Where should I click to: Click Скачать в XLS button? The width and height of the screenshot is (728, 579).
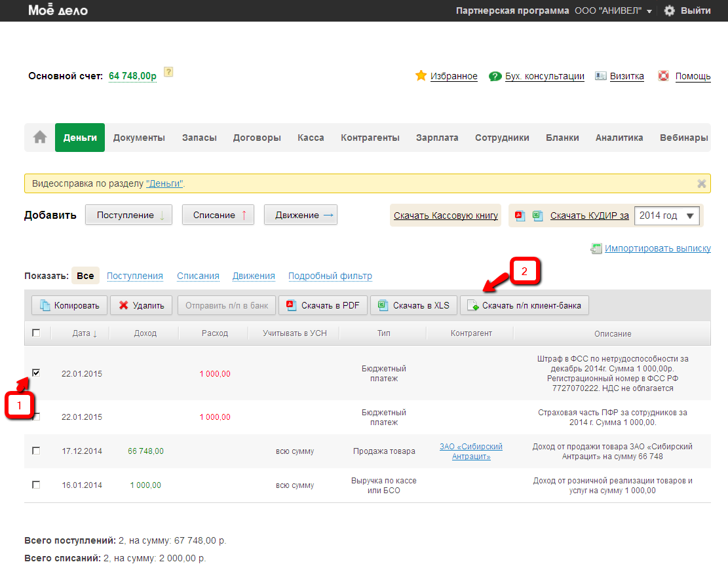413,305
